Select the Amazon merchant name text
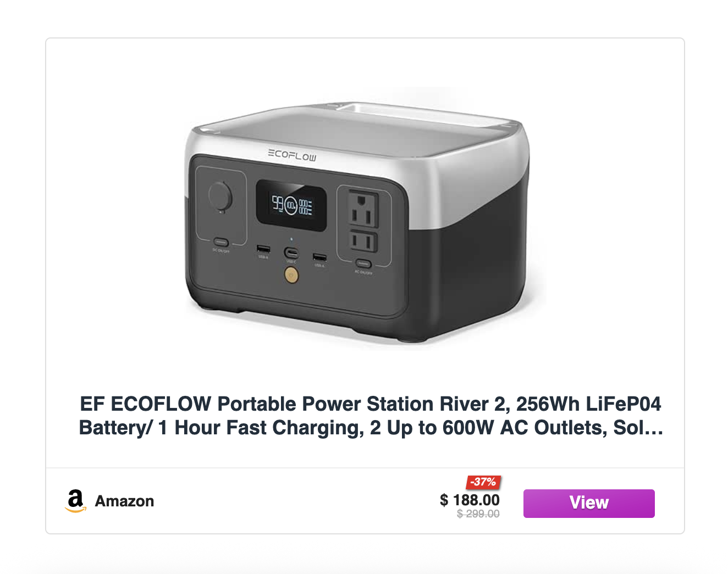 (124, 501)
